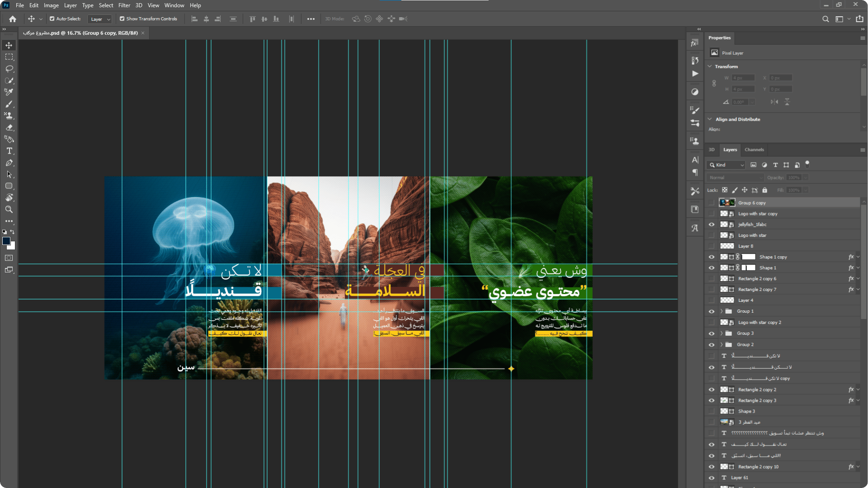Select the Brush tool

click(9, 104)
